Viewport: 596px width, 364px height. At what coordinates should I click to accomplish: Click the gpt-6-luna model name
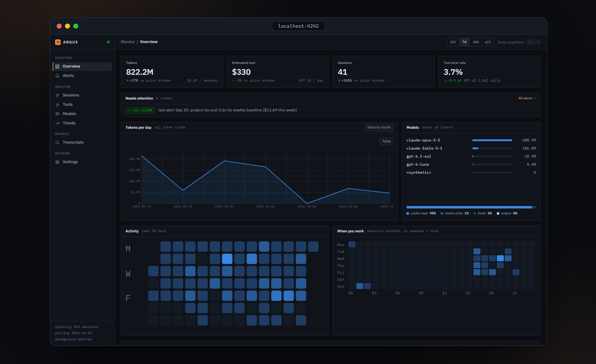click(417, 165)
